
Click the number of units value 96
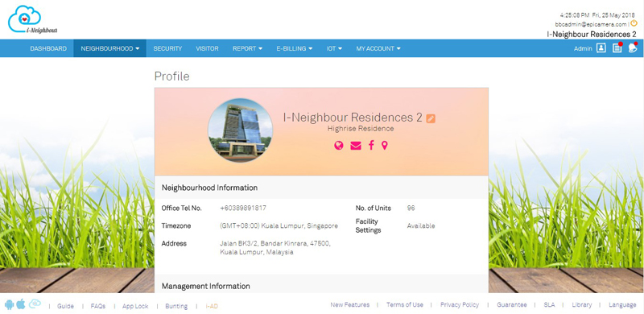pyautogui.click(x=411, y=208)
